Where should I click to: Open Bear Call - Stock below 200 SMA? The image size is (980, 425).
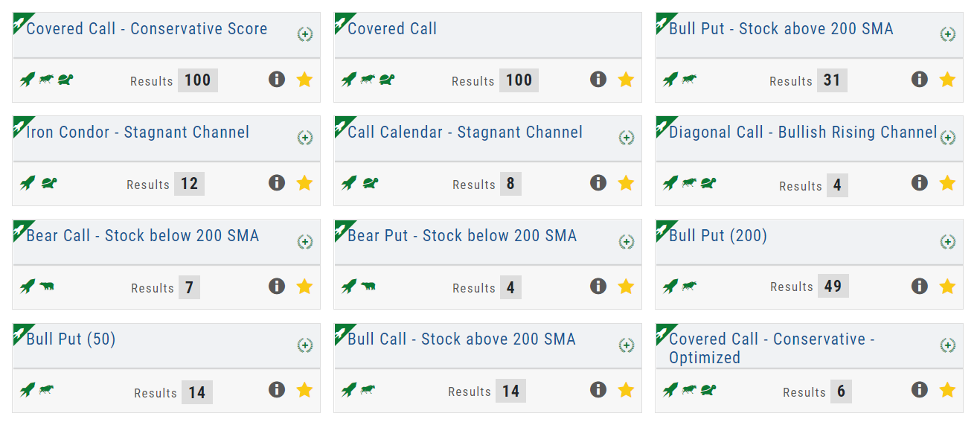[x=142, y=236]
